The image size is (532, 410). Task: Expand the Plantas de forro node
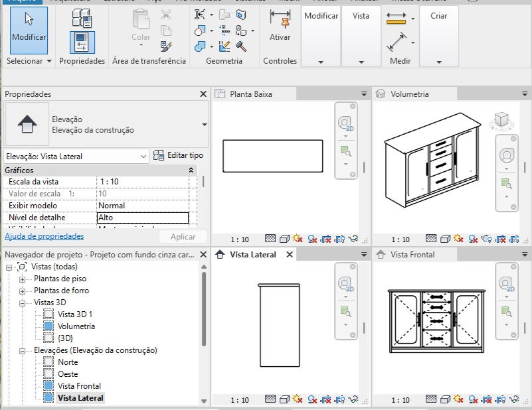pos(23,291)
